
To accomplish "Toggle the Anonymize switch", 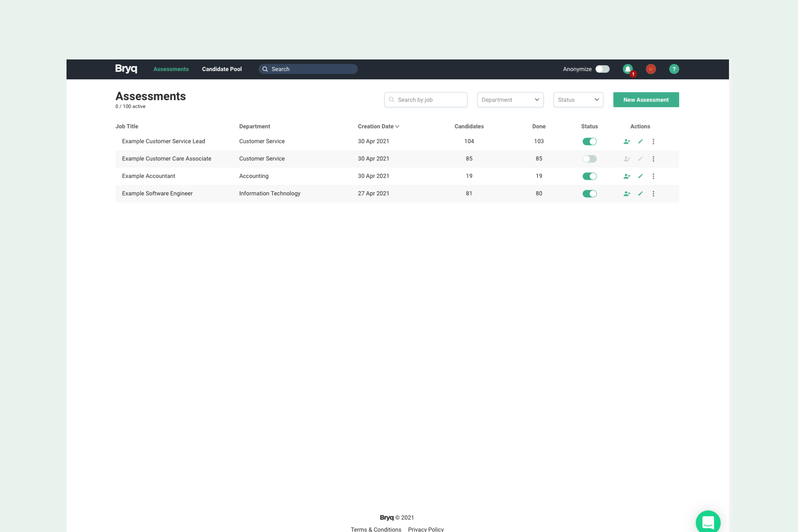I will point(602,69).
